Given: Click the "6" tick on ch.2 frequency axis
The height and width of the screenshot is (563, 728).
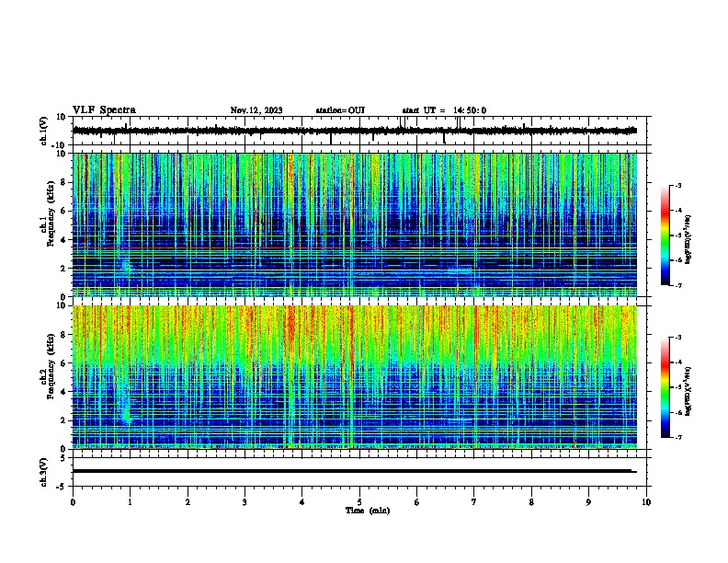Looking at the screenshot, I should pos(64,363).
